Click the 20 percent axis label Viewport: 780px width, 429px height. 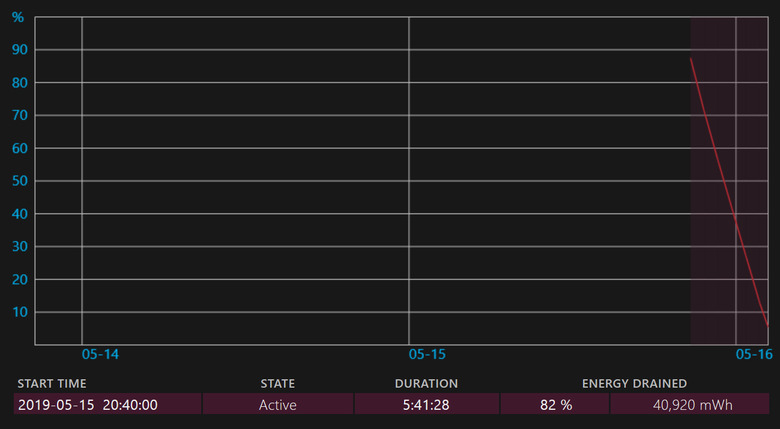[20, 280]
